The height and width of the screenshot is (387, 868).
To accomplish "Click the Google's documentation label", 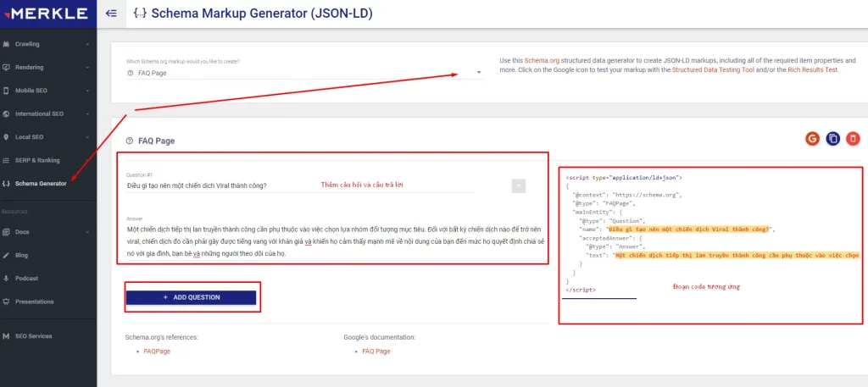I will coord(379,337).
